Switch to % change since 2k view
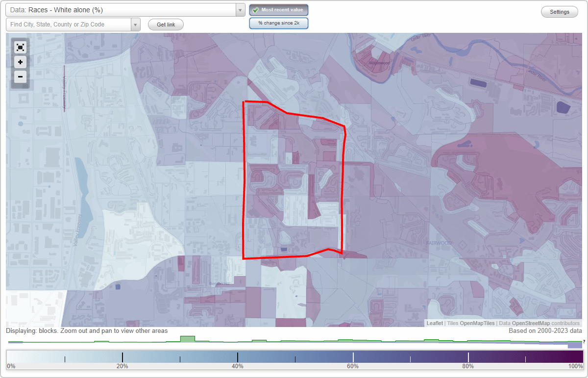The height and width of the screenshot is (378, 588). (278, 23)
